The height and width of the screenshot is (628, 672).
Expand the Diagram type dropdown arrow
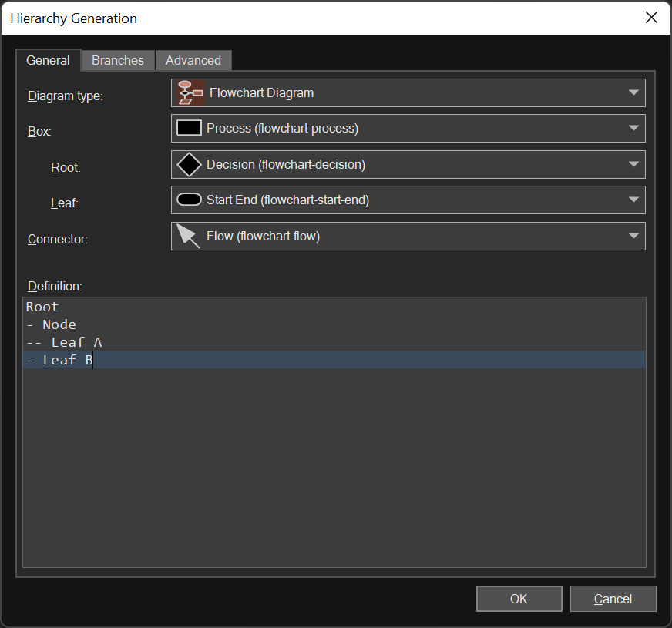(x=633, y=93)
